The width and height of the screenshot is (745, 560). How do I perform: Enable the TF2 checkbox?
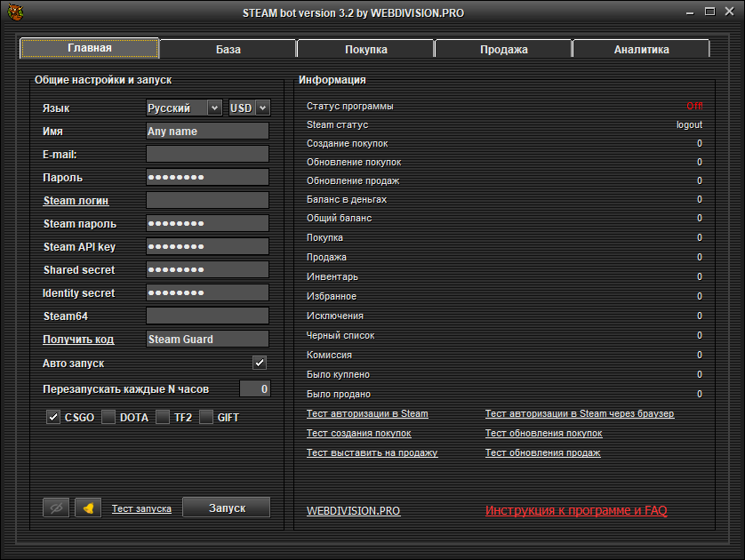(163, 417)
